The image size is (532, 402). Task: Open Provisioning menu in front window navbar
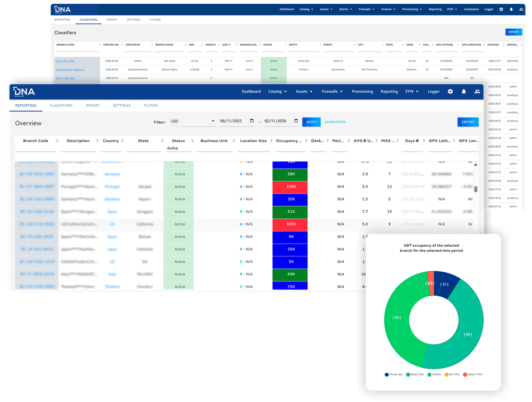click(362, 91)
